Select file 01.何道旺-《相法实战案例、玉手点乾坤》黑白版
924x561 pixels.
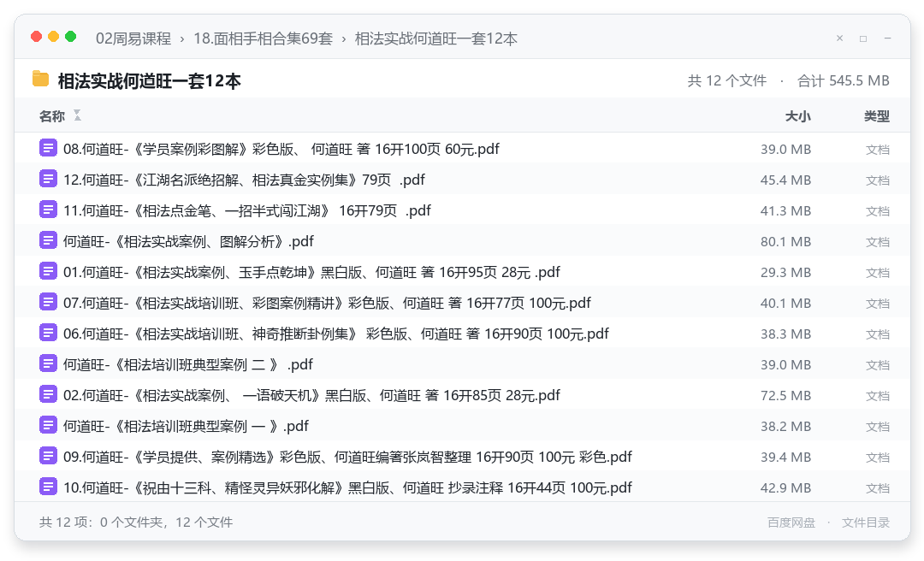pos(462,271)
